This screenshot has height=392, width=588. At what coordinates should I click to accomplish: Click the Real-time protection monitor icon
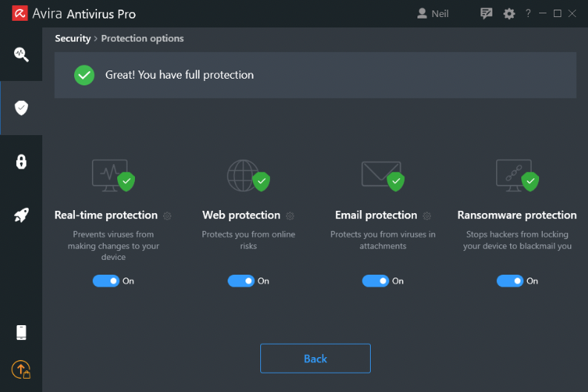click(113, 175)
